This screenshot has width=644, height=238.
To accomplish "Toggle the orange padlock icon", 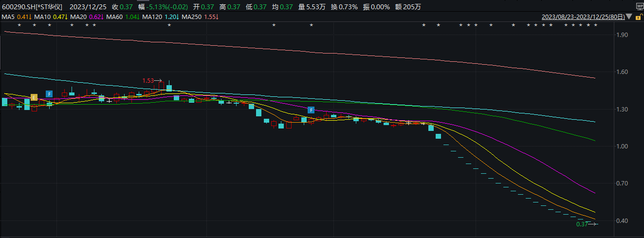I will click(x=638, y=17).
